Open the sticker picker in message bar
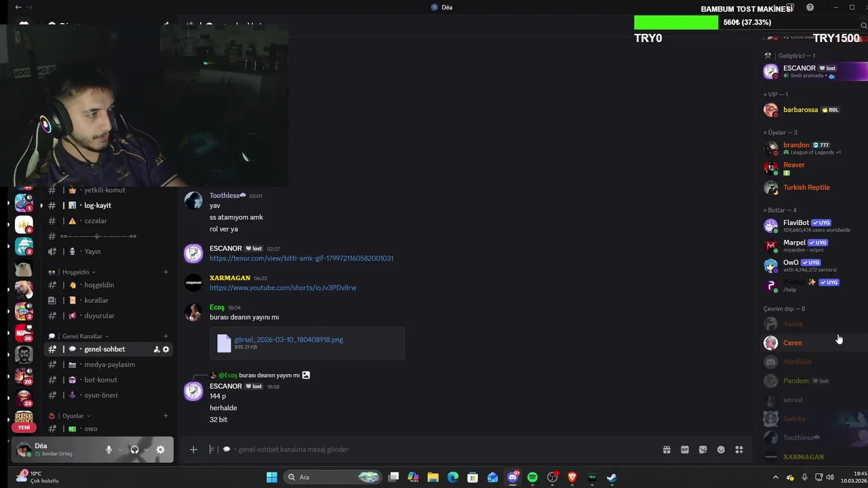This screenshot has height=488, width=868. coord(703,449)
